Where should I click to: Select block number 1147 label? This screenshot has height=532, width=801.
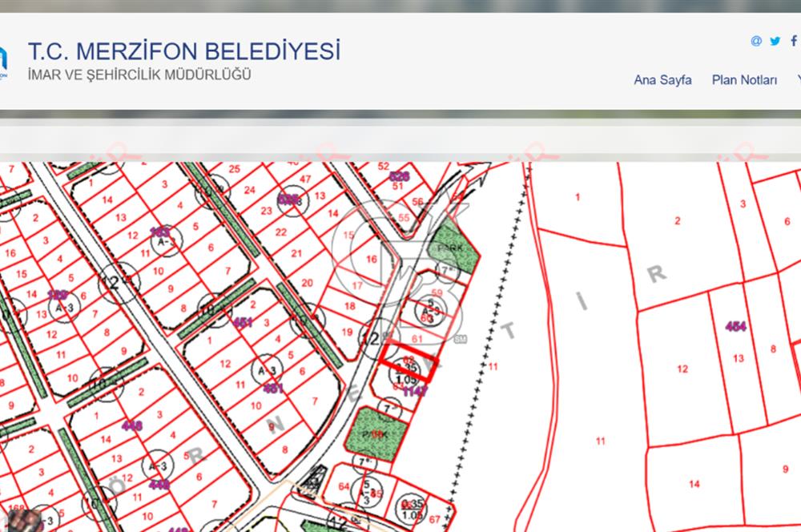tap(415, 392)
